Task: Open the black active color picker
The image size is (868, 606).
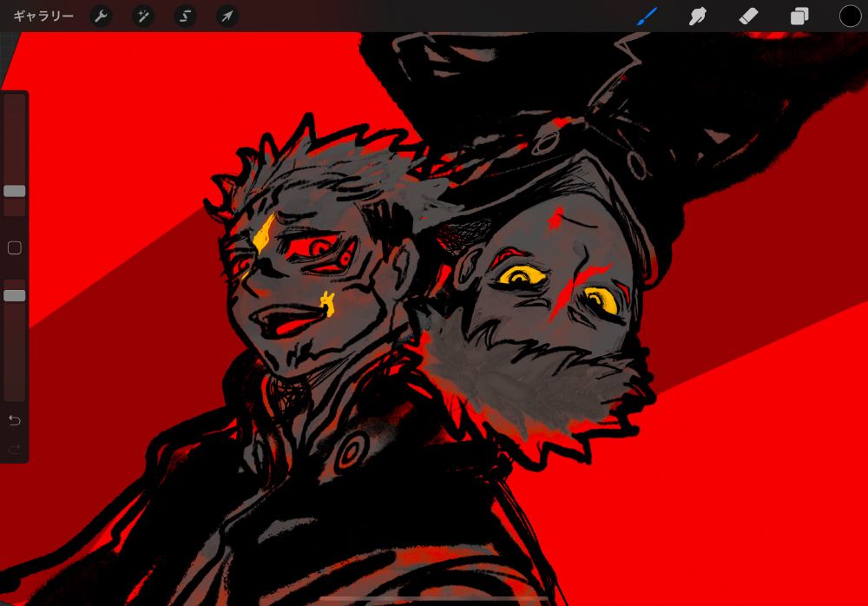Action: pyautogui.click(x=851, y=16)
